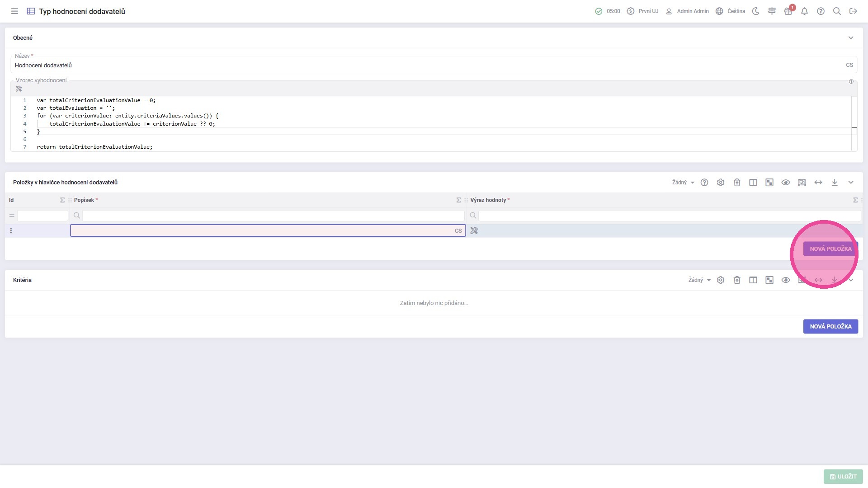Open settings gear for Položky table

[721, 183]
